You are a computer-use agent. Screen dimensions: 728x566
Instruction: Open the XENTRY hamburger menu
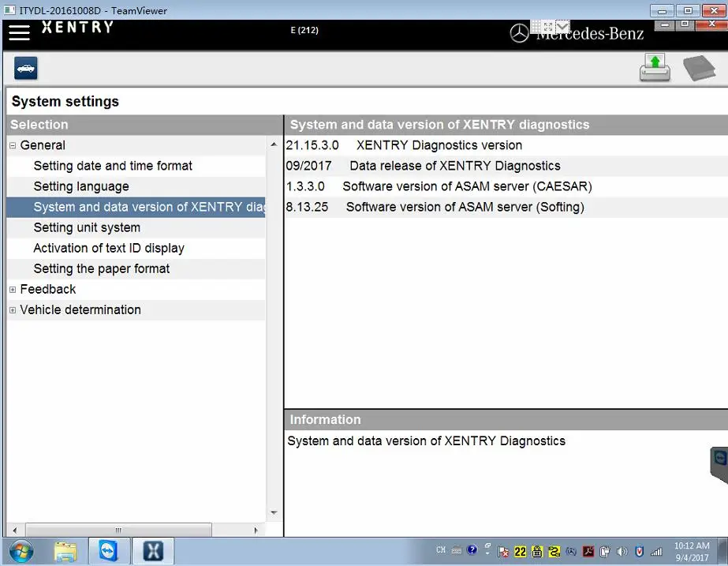click(x=19, y=32)
